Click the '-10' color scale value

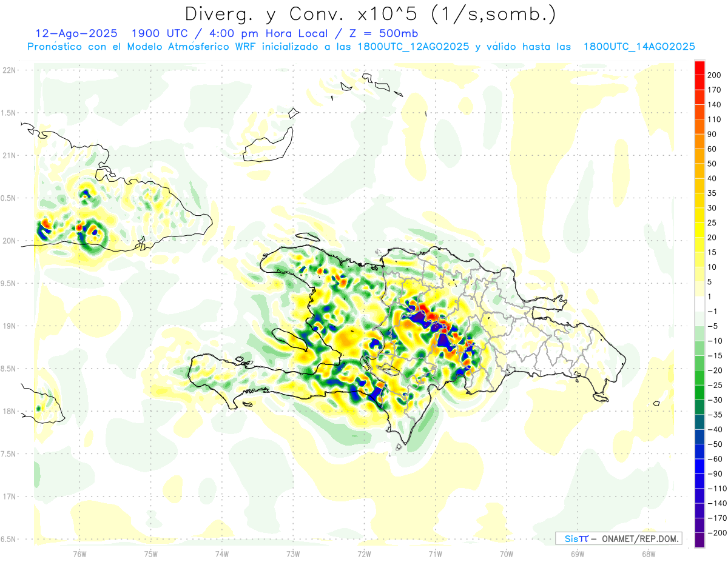pos(715,341)
